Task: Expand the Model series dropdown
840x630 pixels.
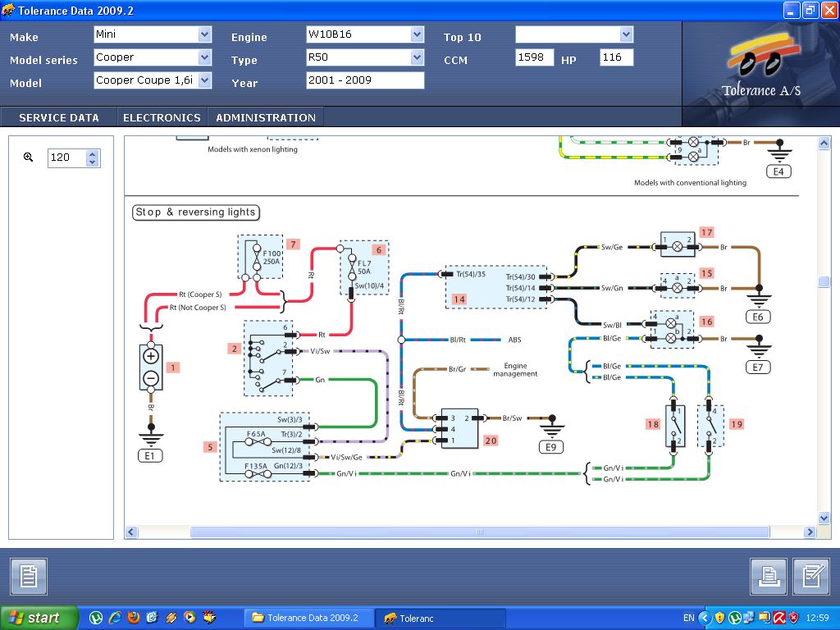Action: tap(204, 57)
